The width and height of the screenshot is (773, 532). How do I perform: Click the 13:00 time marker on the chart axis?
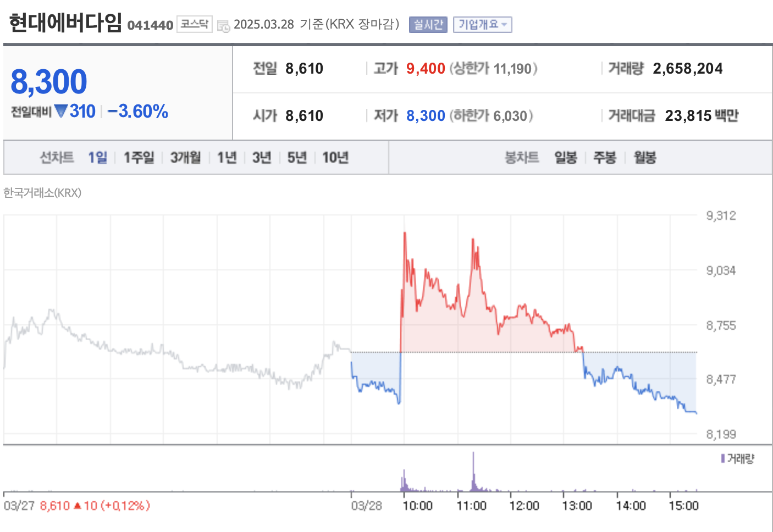pyautogui.click(x=577, y=506)
